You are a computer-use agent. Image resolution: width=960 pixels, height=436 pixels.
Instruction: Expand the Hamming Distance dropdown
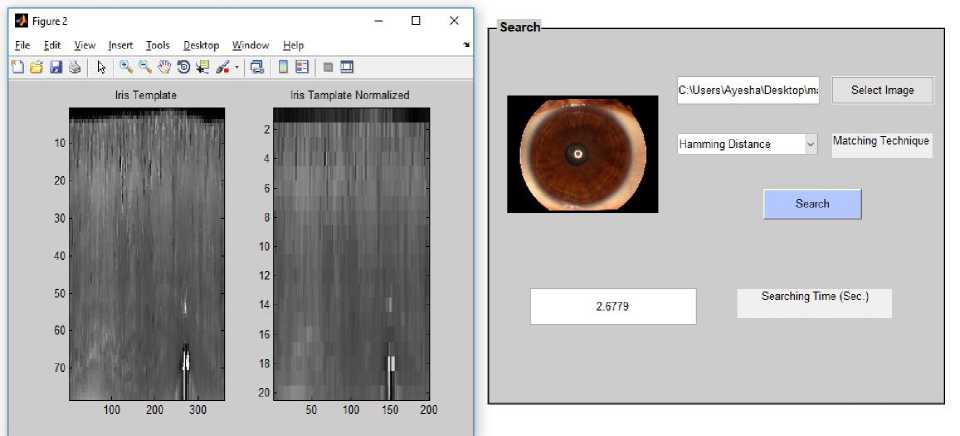point(810,144)
